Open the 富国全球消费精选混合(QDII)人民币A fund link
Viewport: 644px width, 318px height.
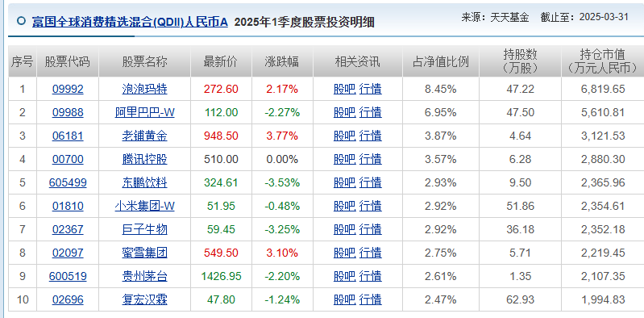pos(130,22)
